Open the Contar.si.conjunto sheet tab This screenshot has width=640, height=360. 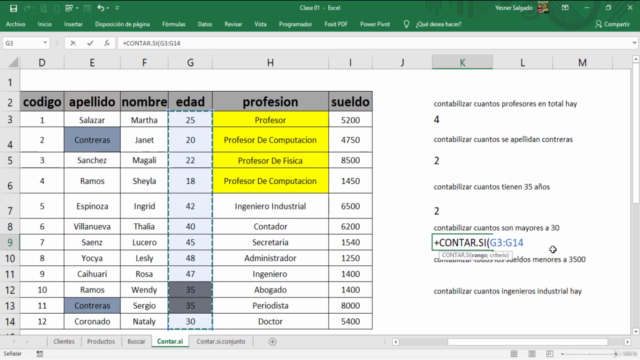221,341
